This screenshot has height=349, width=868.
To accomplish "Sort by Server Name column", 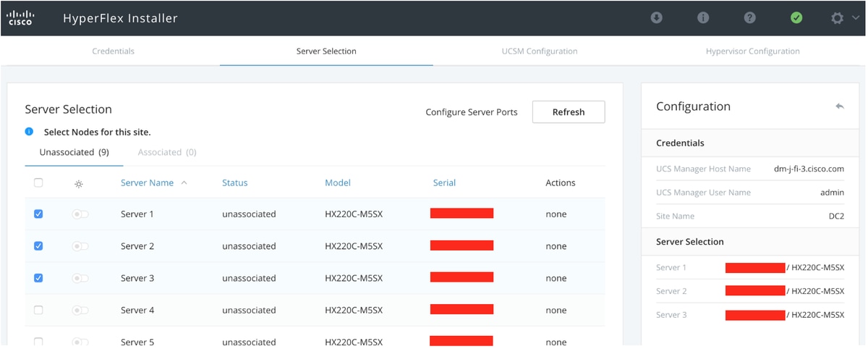I will pos(147,183).
